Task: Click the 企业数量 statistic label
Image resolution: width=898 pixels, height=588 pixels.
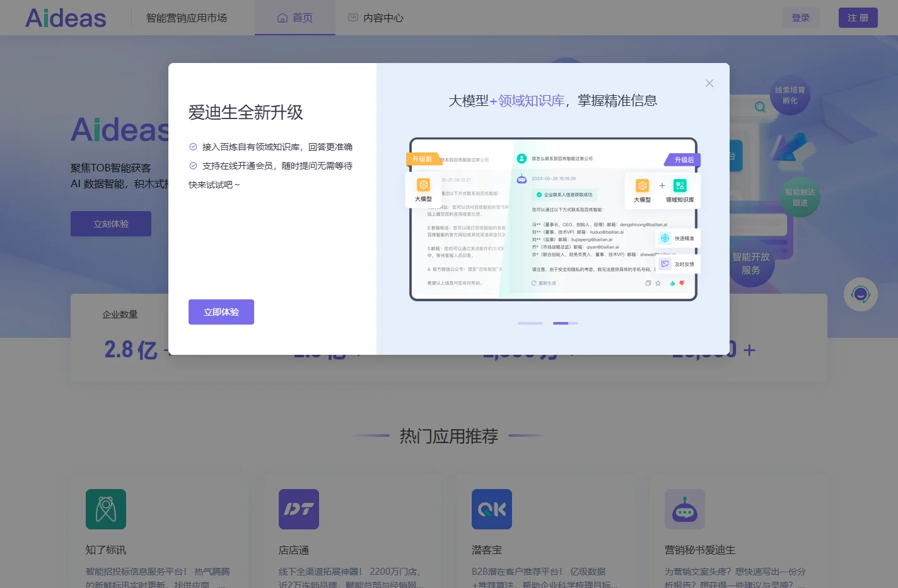Action: [x=120, y=314]
